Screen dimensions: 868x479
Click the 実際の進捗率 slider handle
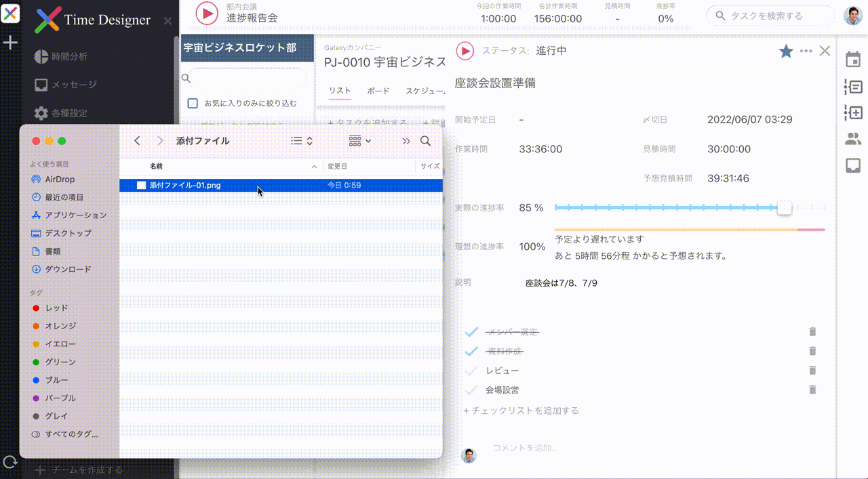(784, 207)
